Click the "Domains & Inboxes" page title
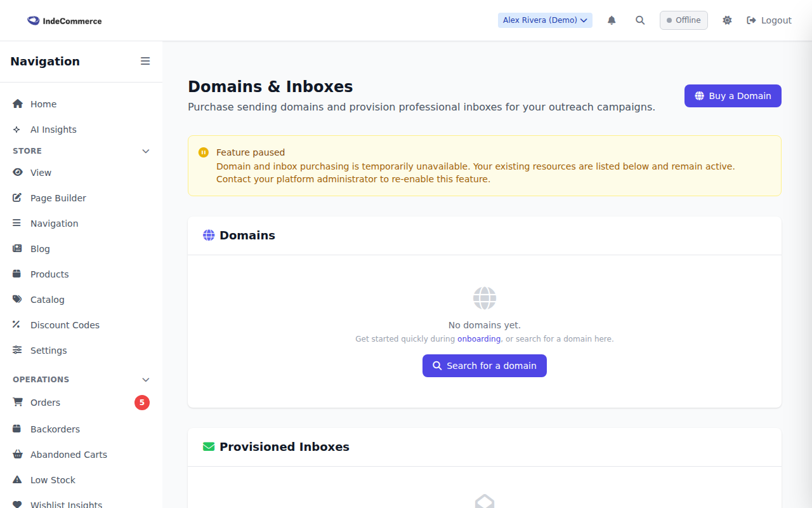This screenshot has width=812, height=508. tap(270, 86)
